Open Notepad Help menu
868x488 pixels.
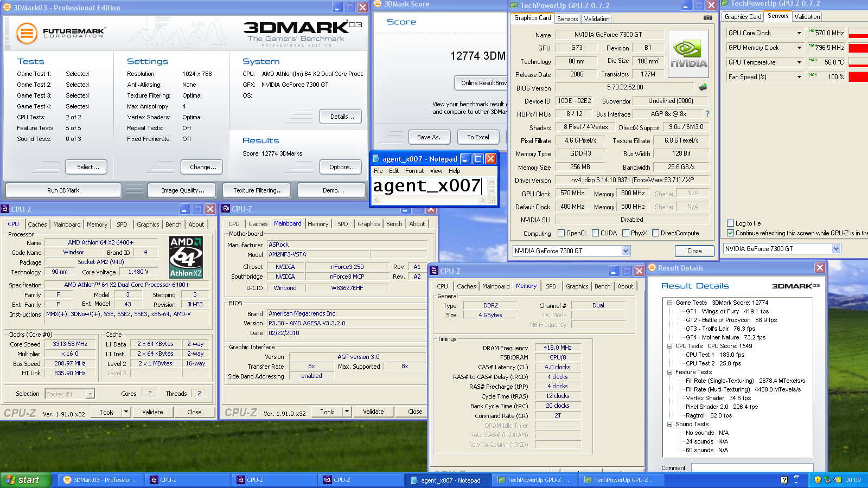pyautogui.click(x=454, y=171)
